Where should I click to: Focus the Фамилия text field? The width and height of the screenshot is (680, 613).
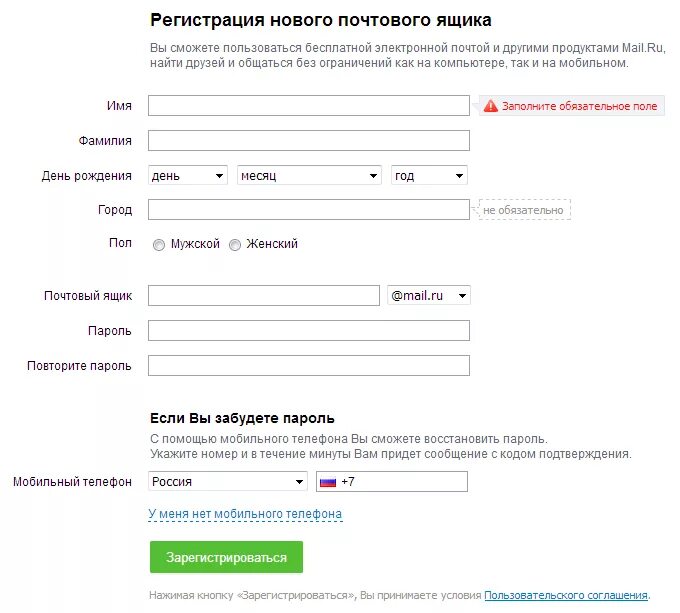[308, 141]
